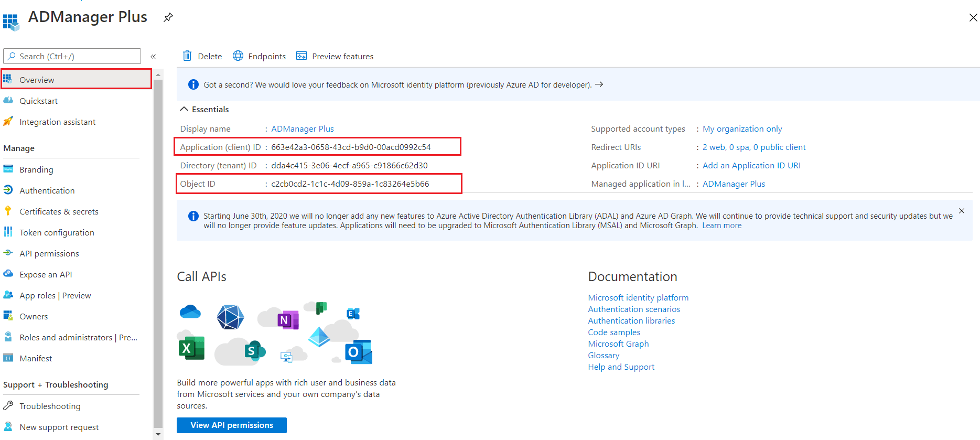Click the Manifest icon in sidebar
980x440 pixels.
coord(8,358)
